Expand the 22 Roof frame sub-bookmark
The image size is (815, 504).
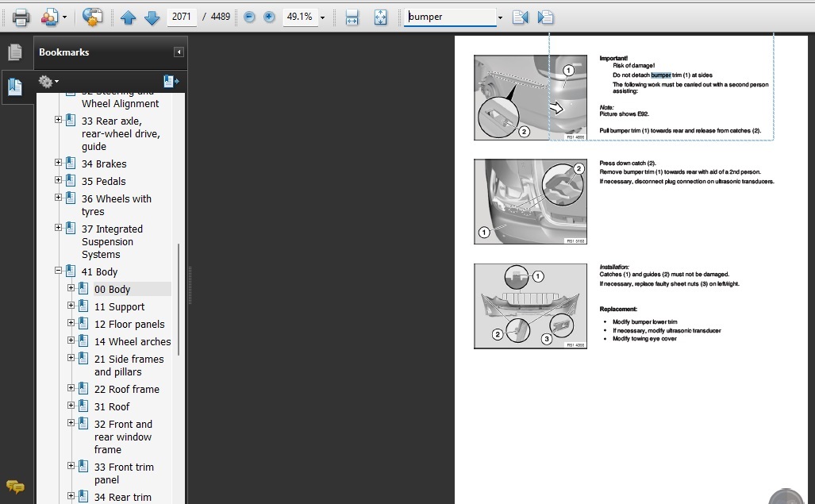[x=71, y=388]
